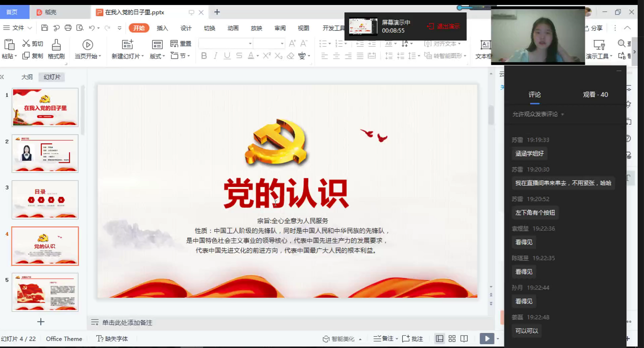Click the Paste (粘贴) clipboard icon
This screenshot has width=644, height=348.
pos(9,45)
